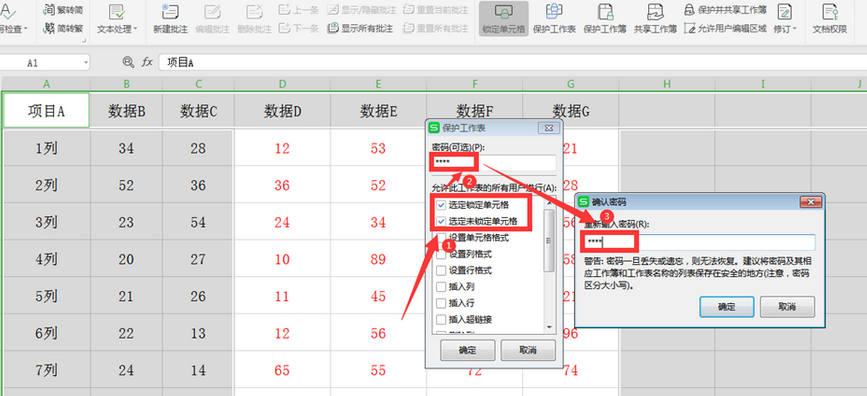Click 允许用户编辑区域 in ribbon
The height and width of the screenshot is (396, 867).
(725, 28)
